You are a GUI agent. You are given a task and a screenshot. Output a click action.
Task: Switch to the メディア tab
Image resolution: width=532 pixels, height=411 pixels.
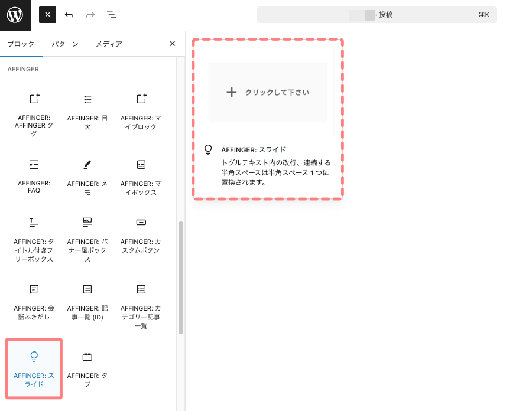tap(109, 44)
